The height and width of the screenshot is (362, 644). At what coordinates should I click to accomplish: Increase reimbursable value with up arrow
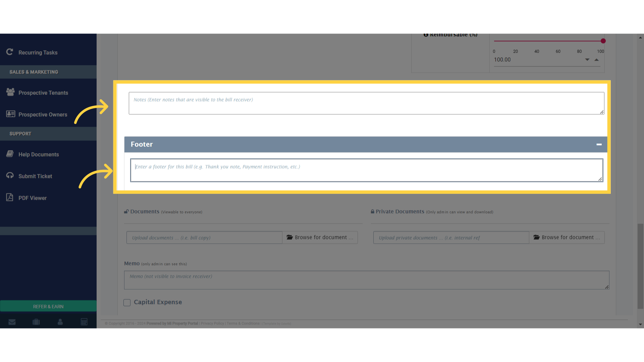[x=596, y=60]
